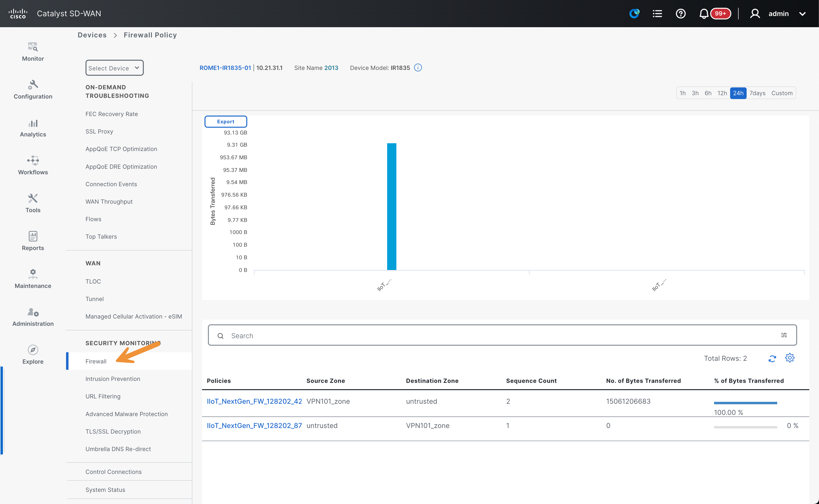Image resolution: width=819 pixels, height=504 pixels.
Task: Open the Tools section
Action: click(33, 203)
